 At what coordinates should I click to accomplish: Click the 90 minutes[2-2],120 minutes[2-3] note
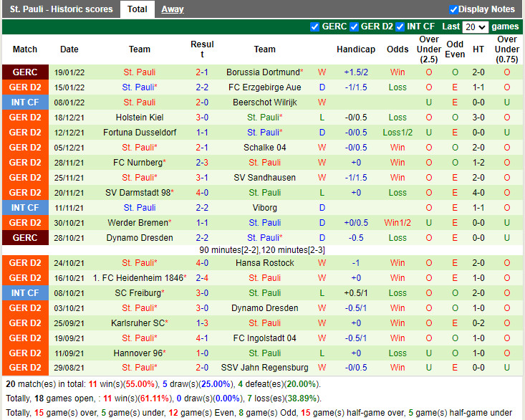[262, 250]
